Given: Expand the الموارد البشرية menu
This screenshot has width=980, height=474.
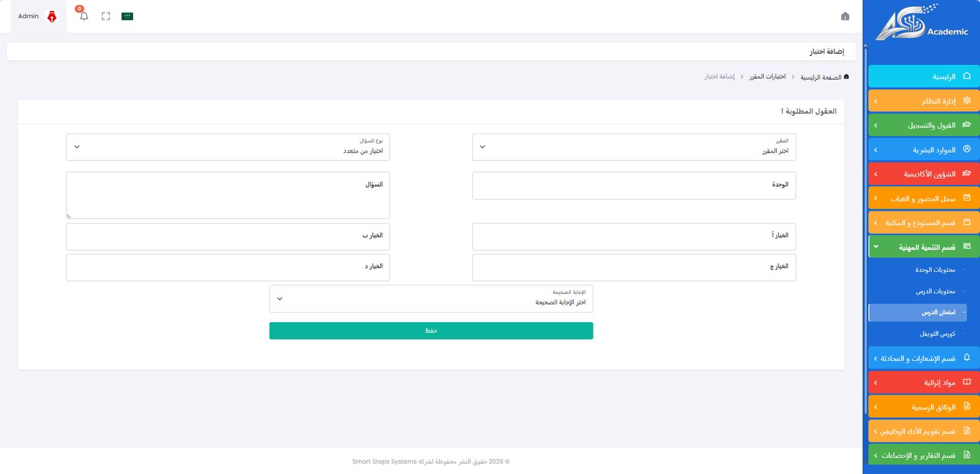Looking at the screenshot, I should tap(922, 149).
